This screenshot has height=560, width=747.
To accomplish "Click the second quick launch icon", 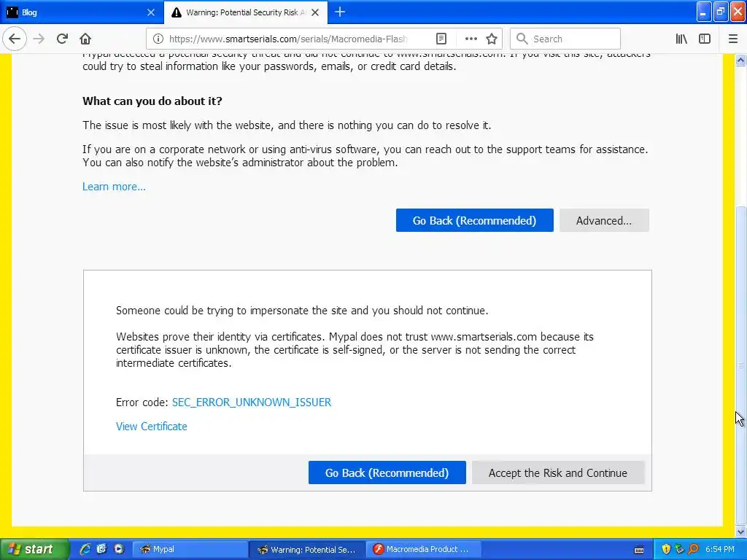I will click(x=101, y=549).
